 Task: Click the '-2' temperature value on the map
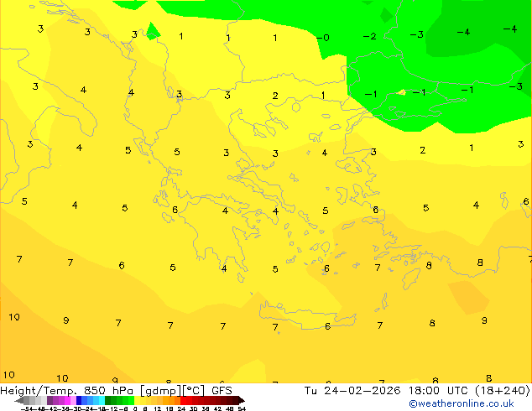point(370,36)
